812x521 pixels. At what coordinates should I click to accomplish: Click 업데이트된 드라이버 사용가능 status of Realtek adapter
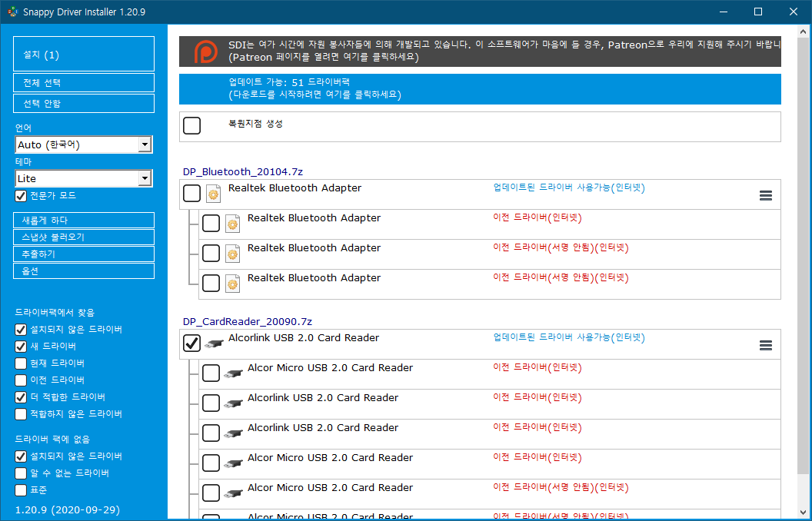tap(569, 187)
